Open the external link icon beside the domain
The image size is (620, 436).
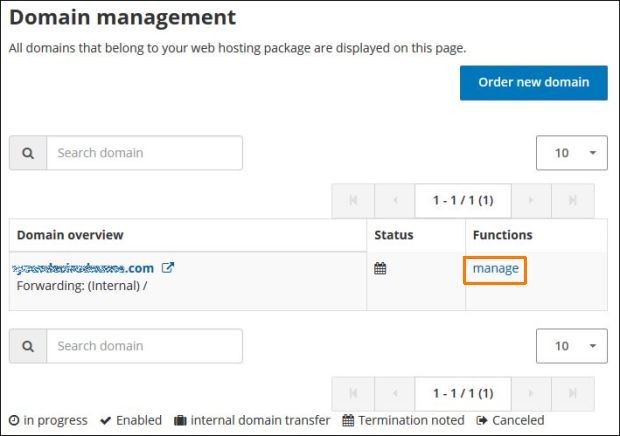(x=168, y=268)
